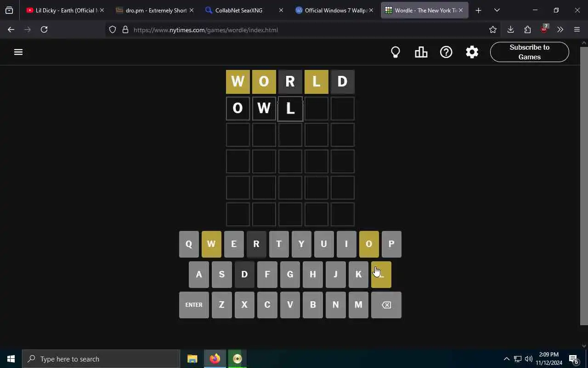Switch to the dro.pm tab

154,10
